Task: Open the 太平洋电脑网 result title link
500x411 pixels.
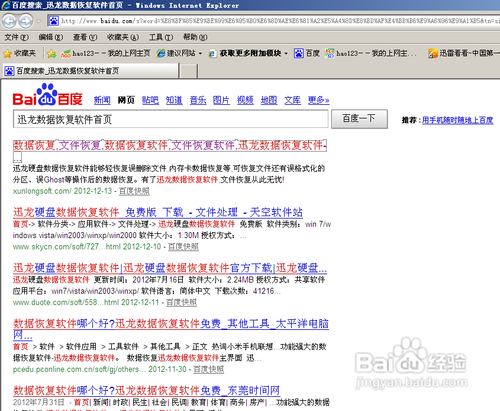Action: (x=171, y=324)
